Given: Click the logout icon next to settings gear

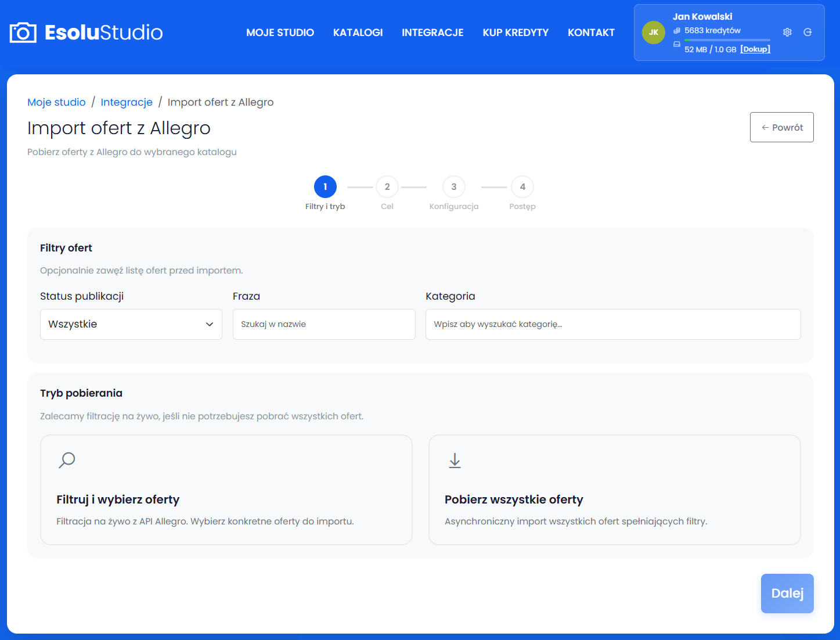Looking at the screenshot, I should (807, 33).
